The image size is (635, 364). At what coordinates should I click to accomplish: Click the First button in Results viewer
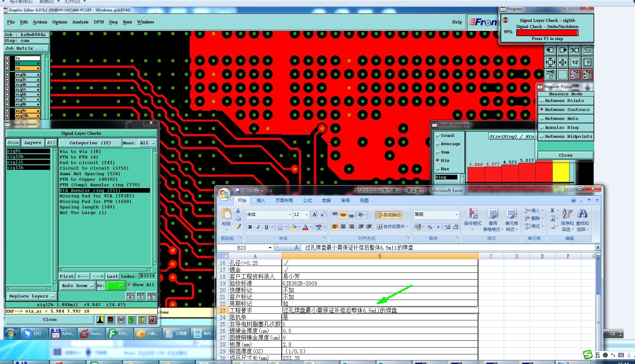67,276
